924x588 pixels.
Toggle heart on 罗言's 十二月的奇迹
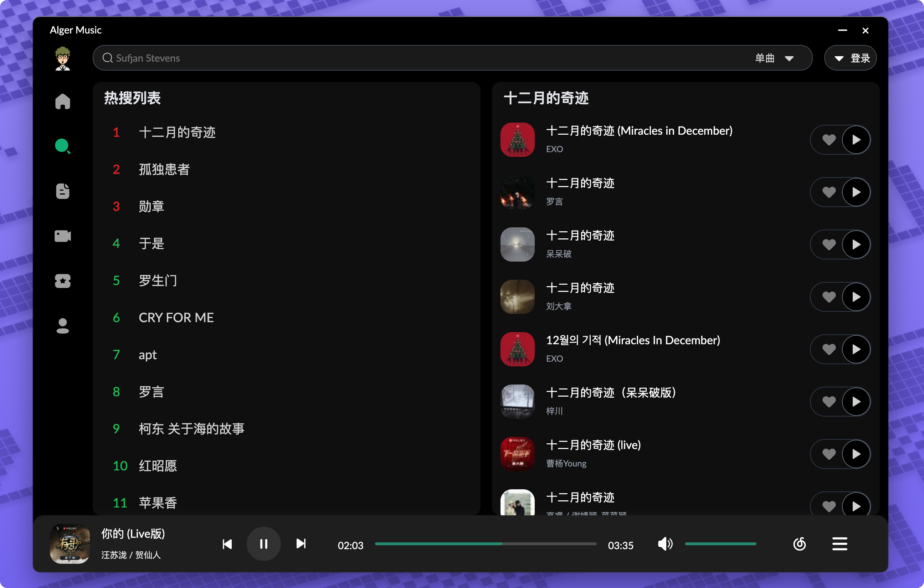tap(828, 192)
